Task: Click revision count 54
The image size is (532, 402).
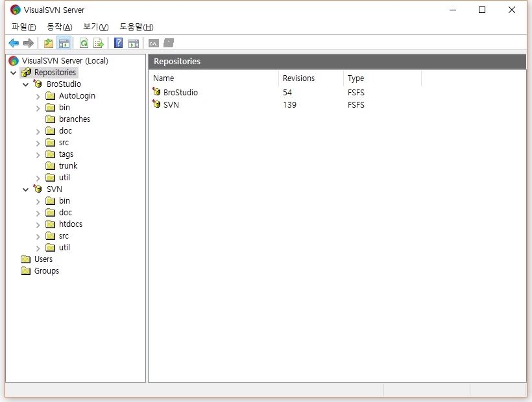Action: click(287, 92)
